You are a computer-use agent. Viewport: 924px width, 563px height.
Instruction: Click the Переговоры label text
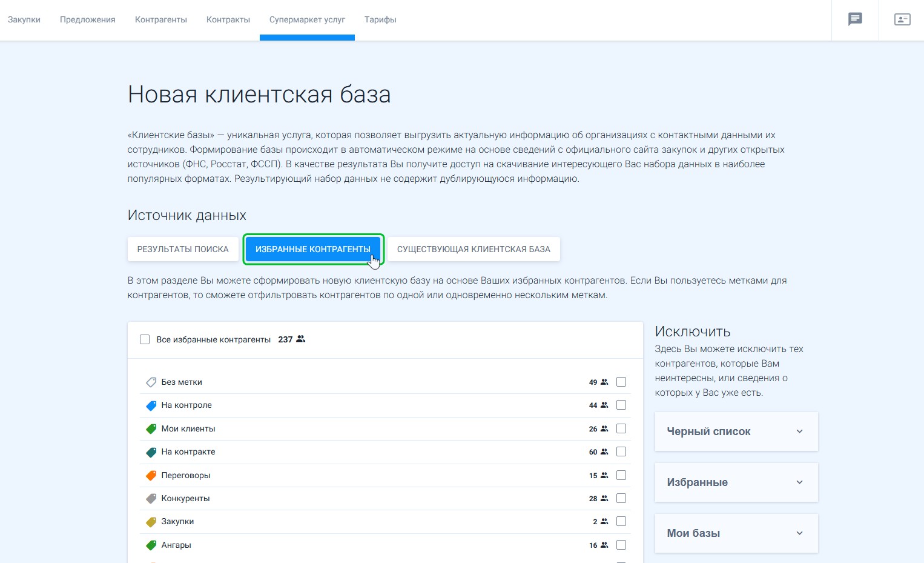pyautogui.click(x=186, y=475)
